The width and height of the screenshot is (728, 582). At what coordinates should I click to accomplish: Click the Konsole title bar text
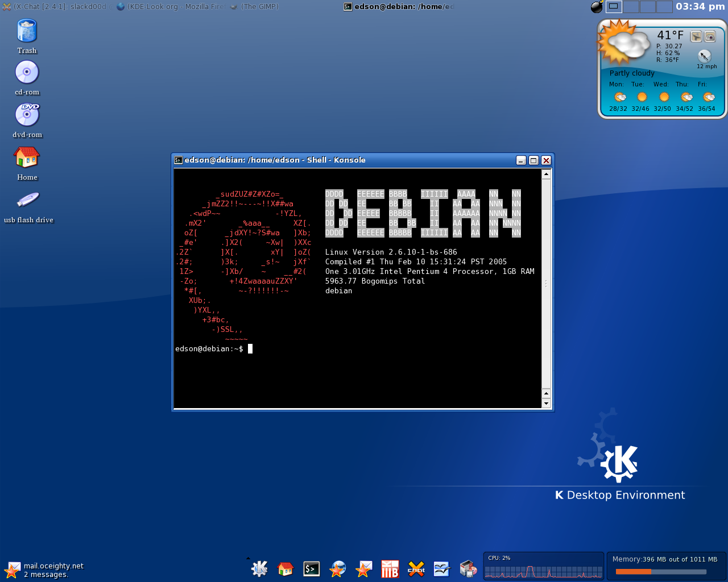[275, 160]
